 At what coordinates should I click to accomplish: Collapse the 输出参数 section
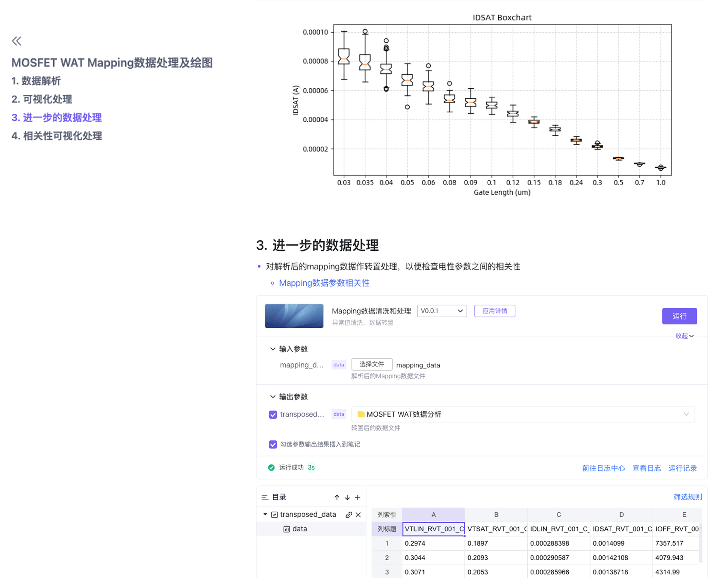pos(273,396)
